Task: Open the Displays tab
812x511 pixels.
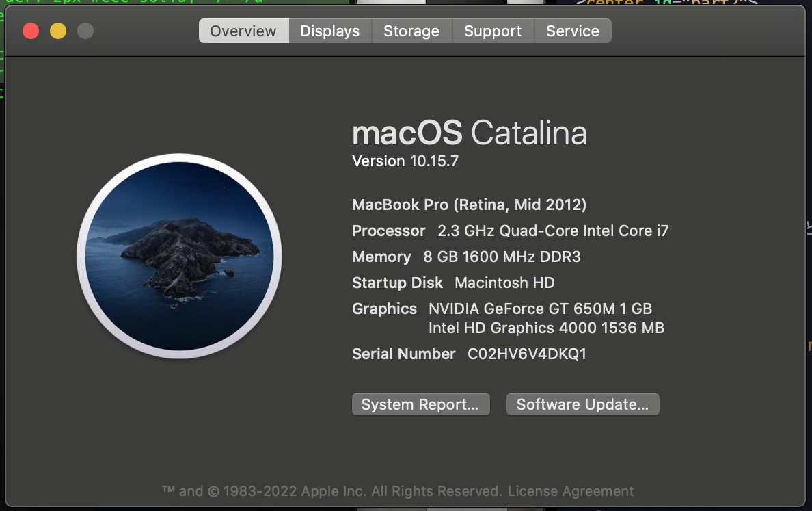Action: [330, 31]
